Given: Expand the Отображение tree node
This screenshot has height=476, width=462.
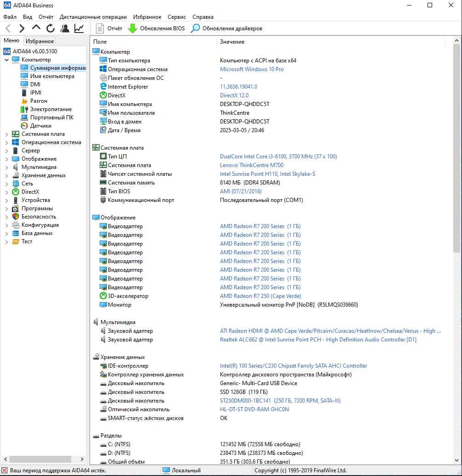Looking at the screenshot, I should point(6,159).
